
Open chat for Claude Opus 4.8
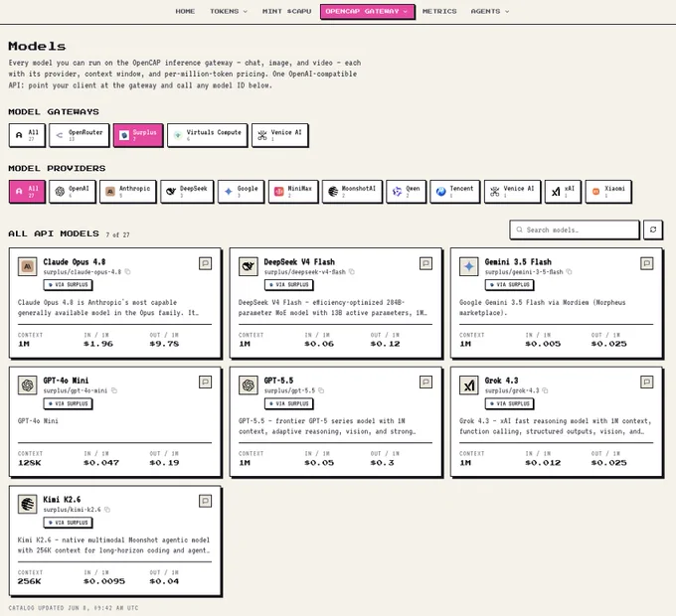click(x=205, y=263)
